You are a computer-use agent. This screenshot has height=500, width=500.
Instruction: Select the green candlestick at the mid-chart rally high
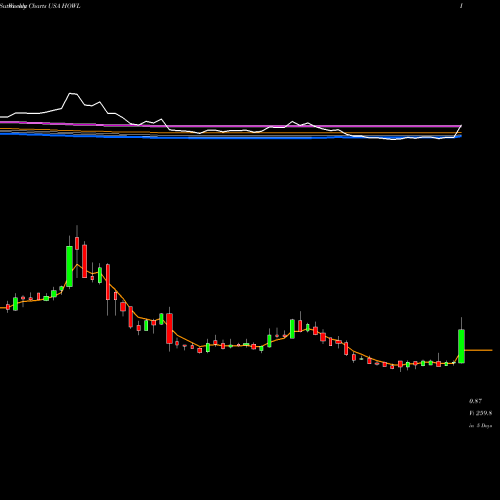pyautogui.click(x=292, y=329)
